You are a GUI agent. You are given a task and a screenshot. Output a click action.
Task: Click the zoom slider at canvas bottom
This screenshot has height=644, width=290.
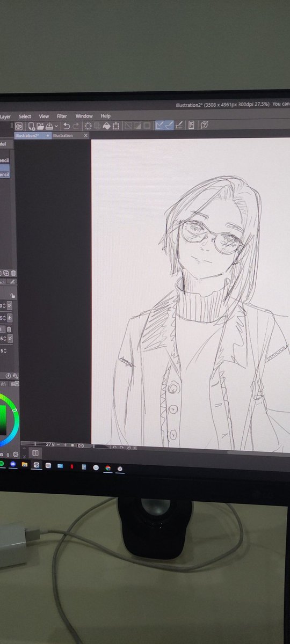pos(32,444)
